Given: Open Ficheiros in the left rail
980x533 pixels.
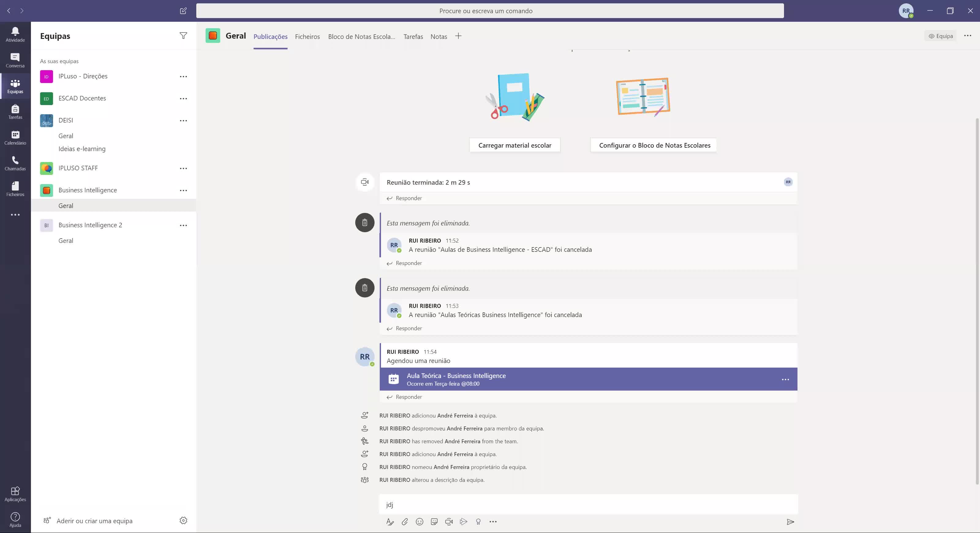Looking at the screenshot, I should tap(15, 189).
